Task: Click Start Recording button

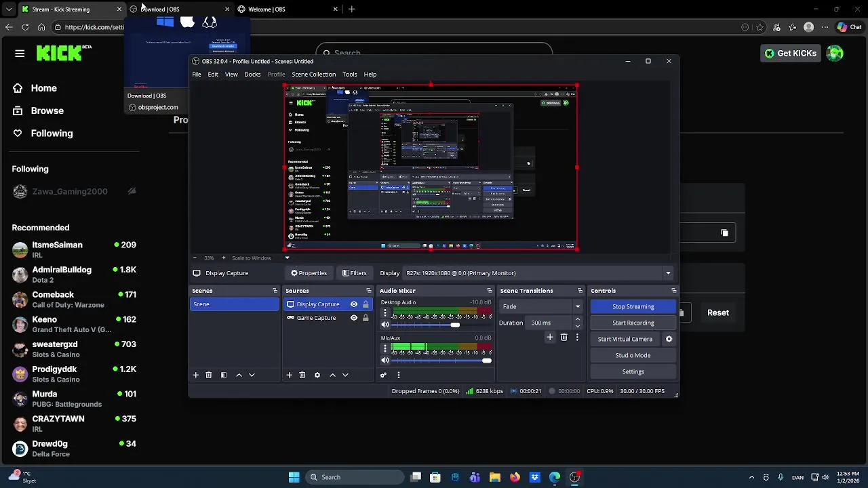Action: (633, 323)
